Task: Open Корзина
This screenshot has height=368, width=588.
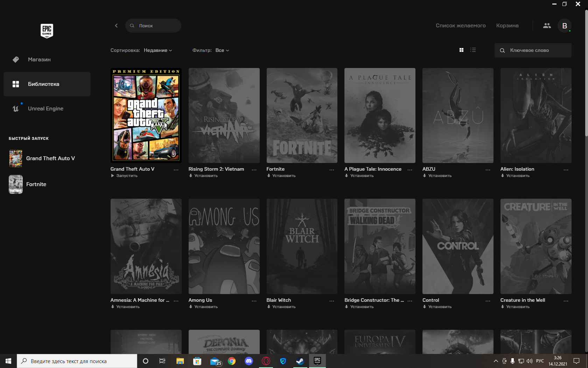Action: (x=507, y=26)
